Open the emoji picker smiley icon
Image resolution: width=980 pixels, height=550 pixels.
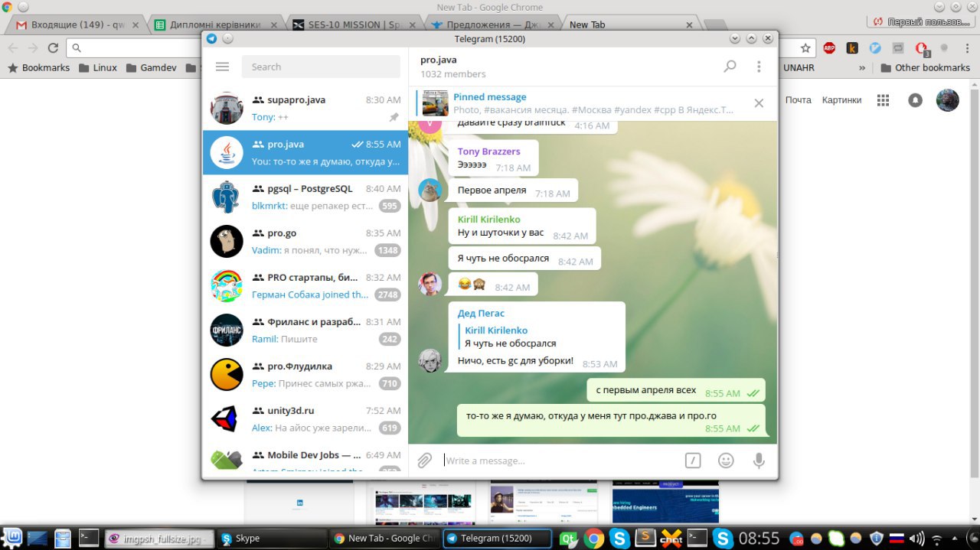tap(726, 461)
